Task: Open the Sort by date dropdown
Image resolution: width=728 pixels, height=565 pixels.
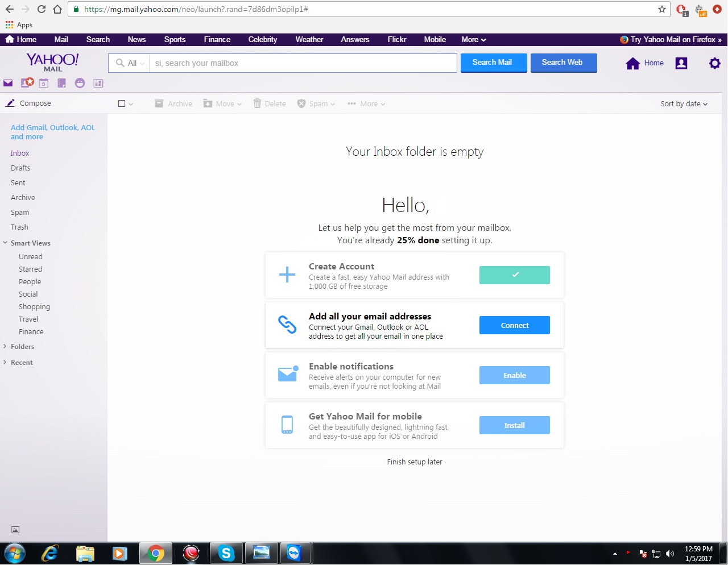Action: pyautogui.click(x=684, y=103)
